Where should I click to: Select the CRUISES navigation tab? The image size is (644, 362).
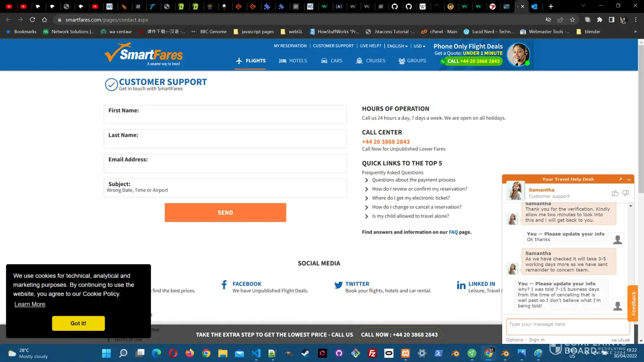coord(370,61)
